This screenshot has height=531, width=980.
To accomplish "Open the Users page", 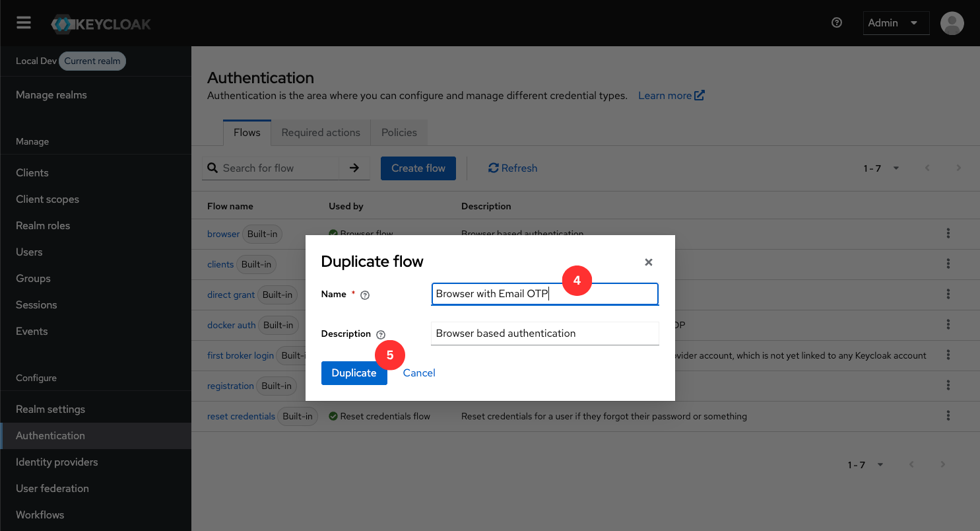I will pos(29,252).
